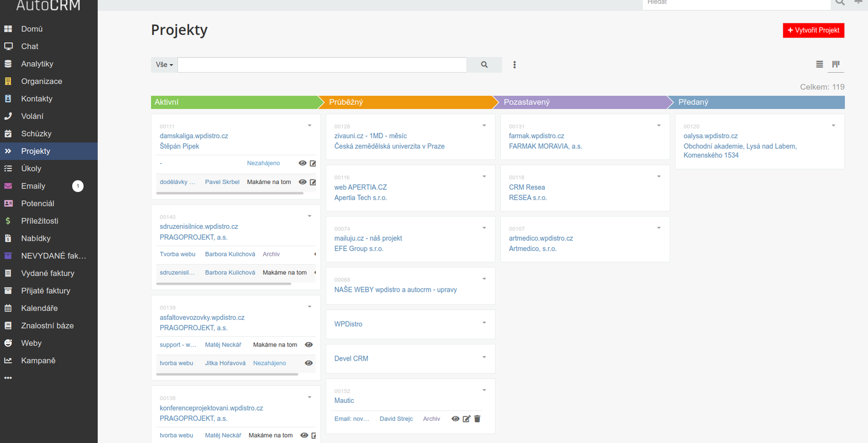
Task: Click the Emaily envelope icon
Action: pos(8,186)
